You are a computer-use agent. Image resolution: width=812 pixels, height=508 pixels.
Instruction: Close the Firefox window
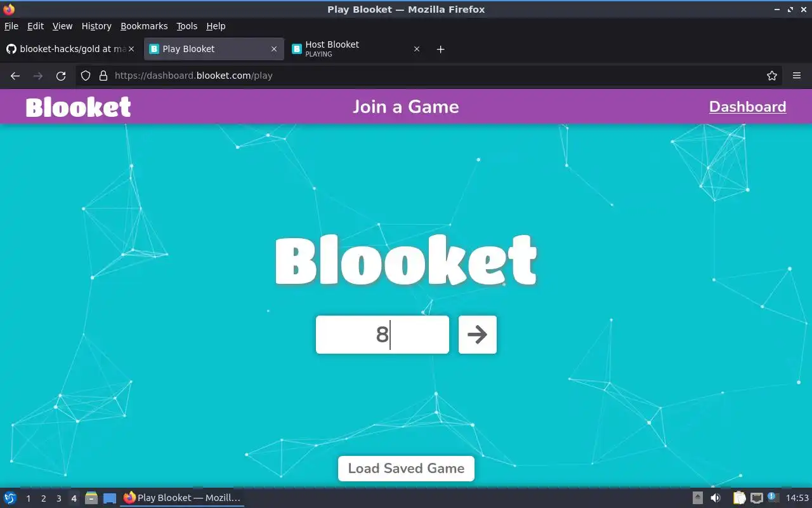point(803,10)
